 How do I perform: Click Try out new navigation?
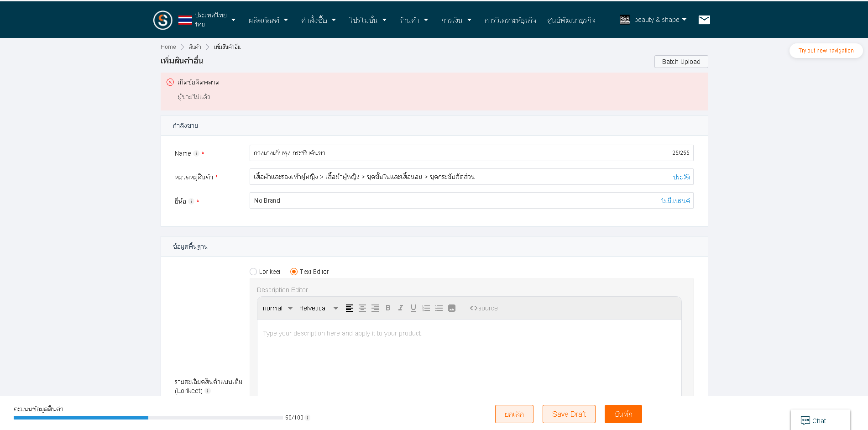click(826, 51)
